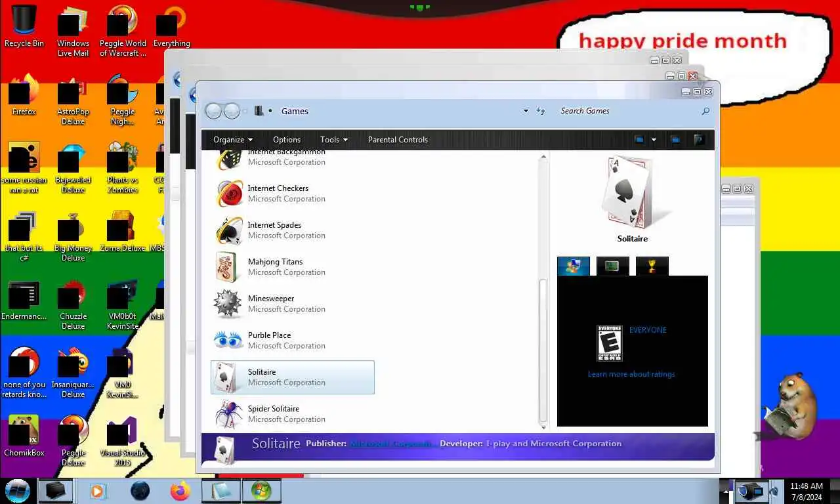
Task: Click the change view icon in toolbar
Action: point(639,140)
